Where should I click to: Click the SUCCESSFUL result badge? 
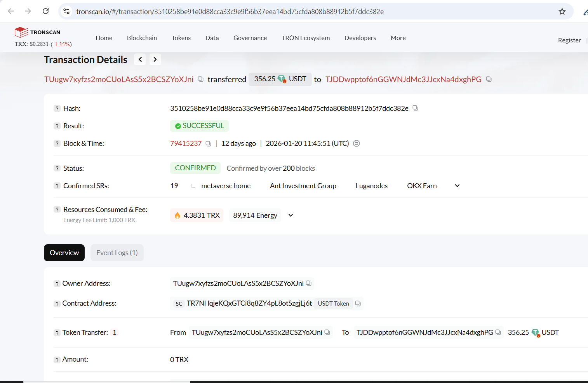tap(199, 126)
